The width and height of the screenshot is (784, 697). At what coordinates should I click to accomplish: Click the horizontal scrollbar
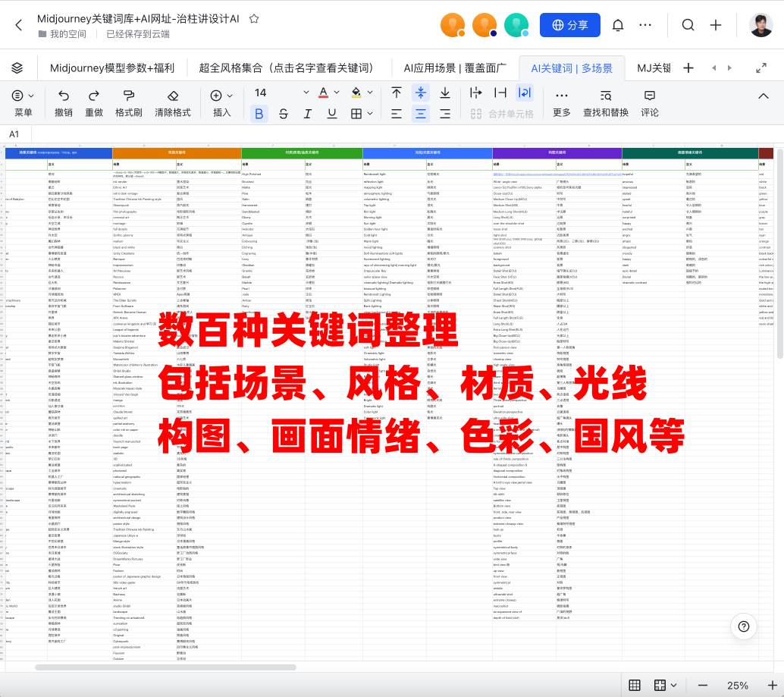165,667
